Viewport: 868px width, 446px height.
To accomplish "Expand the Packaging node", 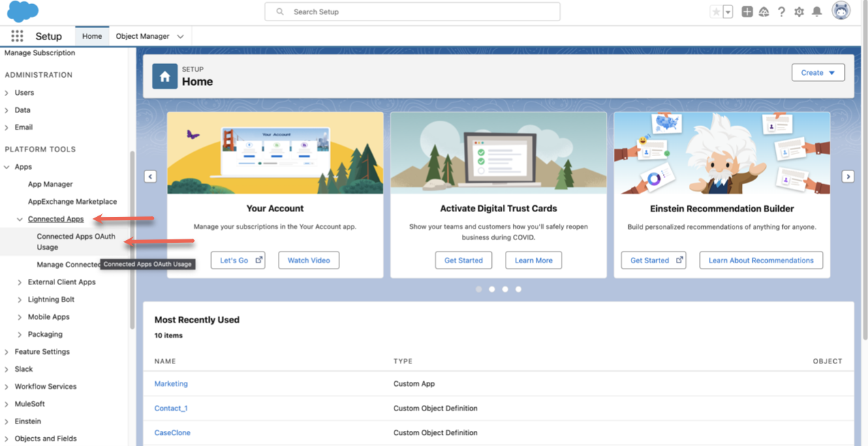I will [x=20, y=335].
